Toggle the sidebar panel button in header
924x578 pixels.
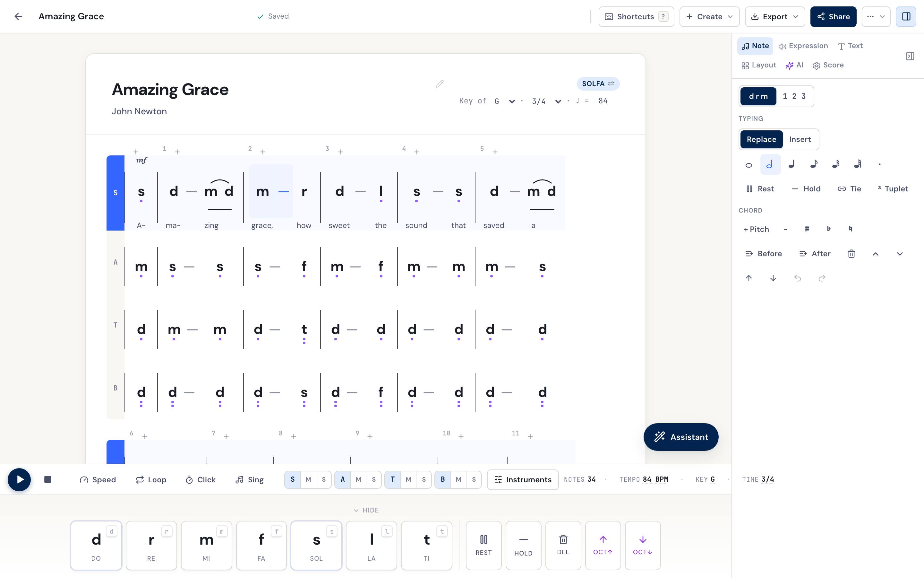(906, 16)
